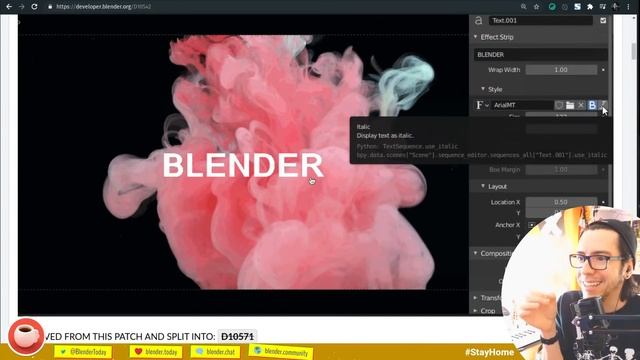Open the D10571 revision link

pos(237,337)
